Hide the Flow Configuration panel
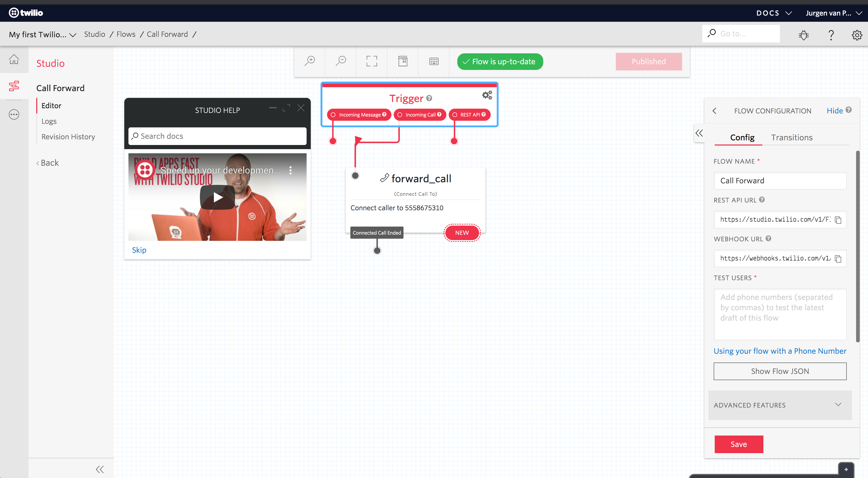868x478 pixels. coord(835,111)
